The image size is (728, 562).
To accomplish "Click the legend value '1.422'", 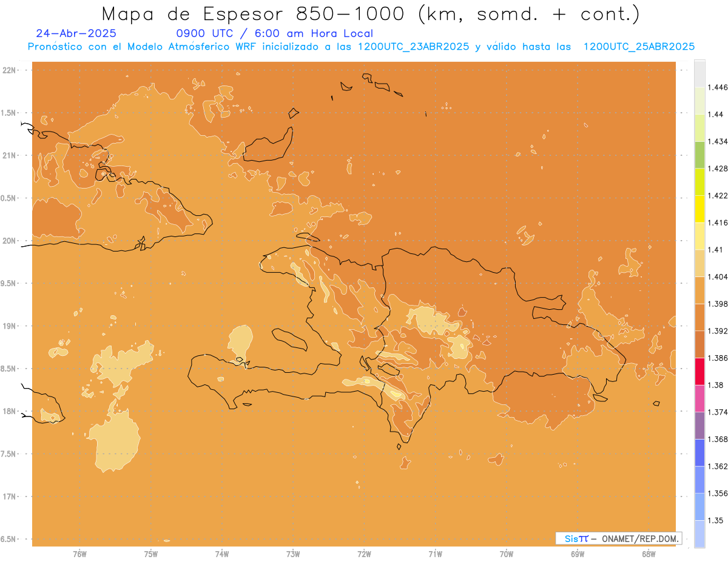I will point(718,196).
